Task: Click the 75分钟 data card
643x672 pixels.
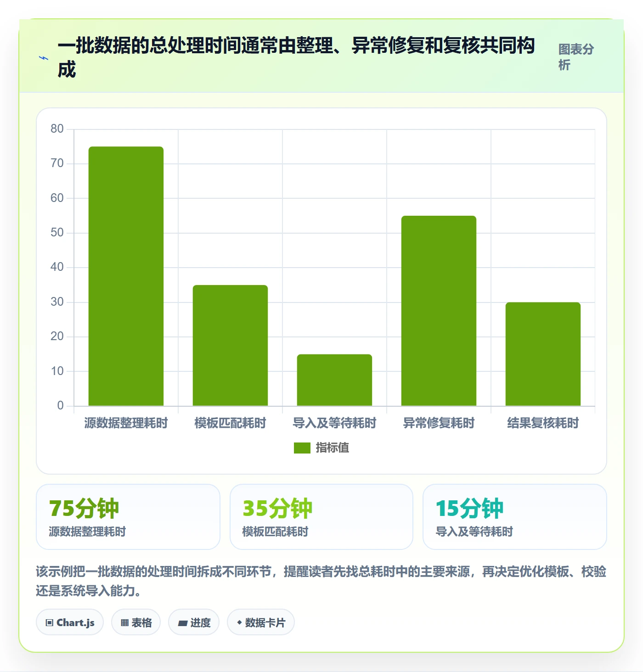Action: pos(128,517)
